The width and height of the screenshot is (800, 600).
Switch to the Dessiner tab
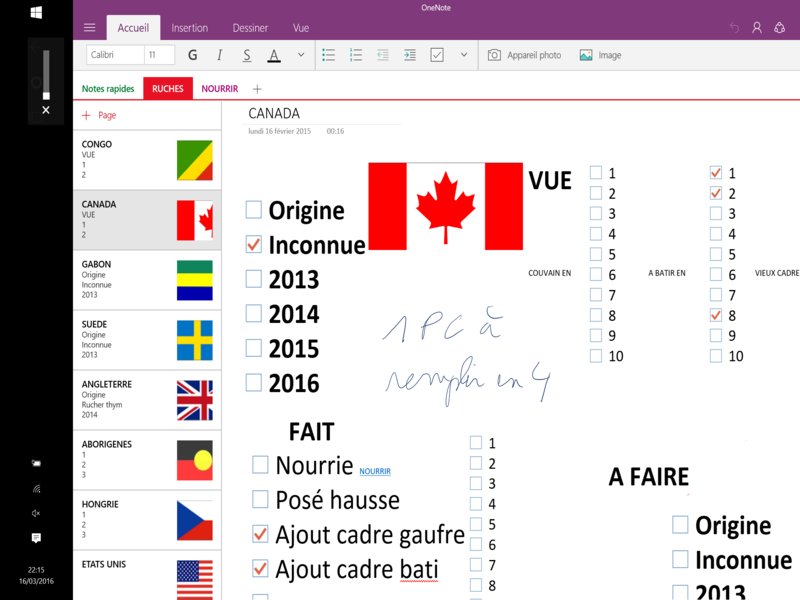pyautogui.click(x=250, y=28)
